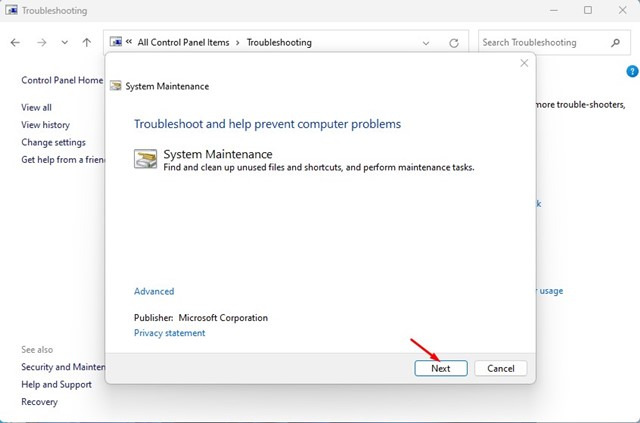Open help with the blue question icon
The width and height of the screenshot is (640, 423).
click(632, 71)
